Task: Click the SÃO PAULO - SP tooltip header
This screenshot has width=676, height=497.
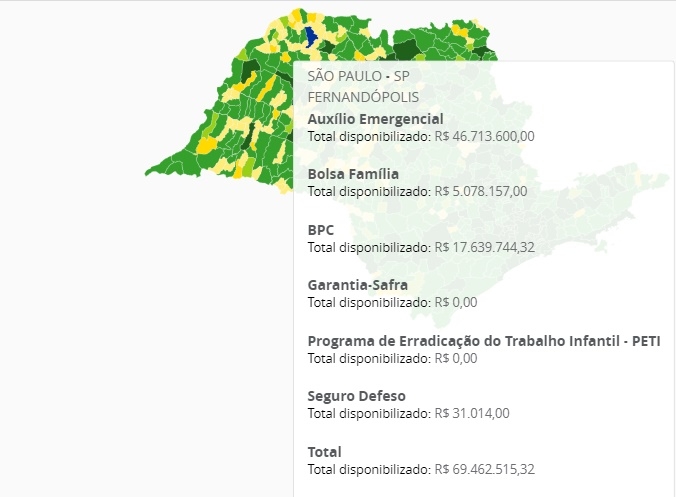Action: point(358,76)
